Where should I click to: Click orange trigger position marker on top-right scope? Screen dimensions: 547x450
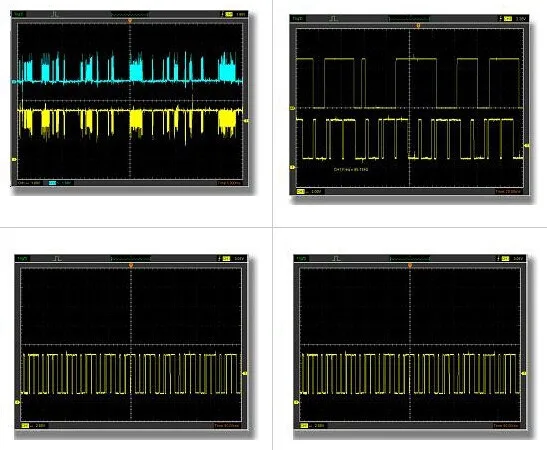pyautogui.click(x=418, y=25)
